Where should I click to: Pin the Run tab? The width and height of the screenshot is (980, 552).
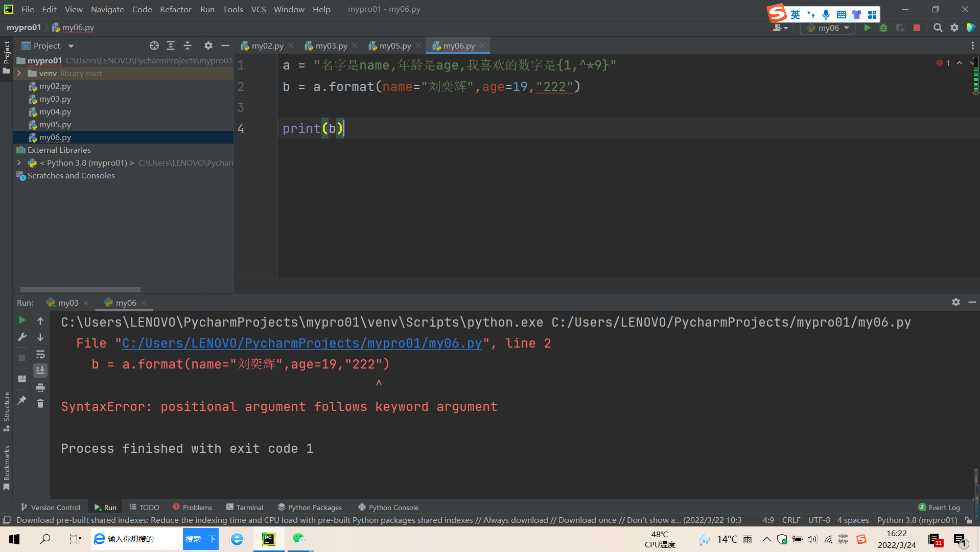22,400
